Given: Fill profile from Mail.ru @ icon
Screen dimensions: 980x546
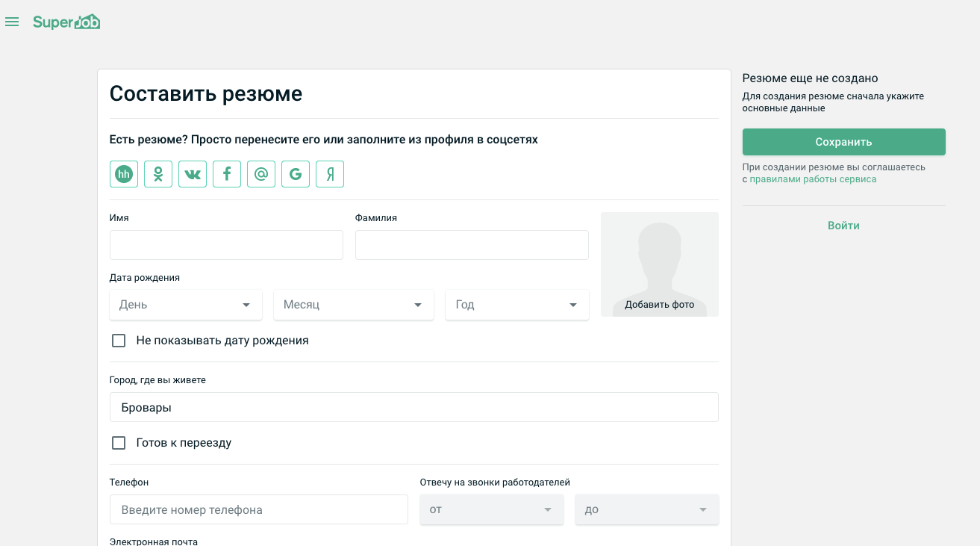Looking at the screenshot, I should click(261, 174).
